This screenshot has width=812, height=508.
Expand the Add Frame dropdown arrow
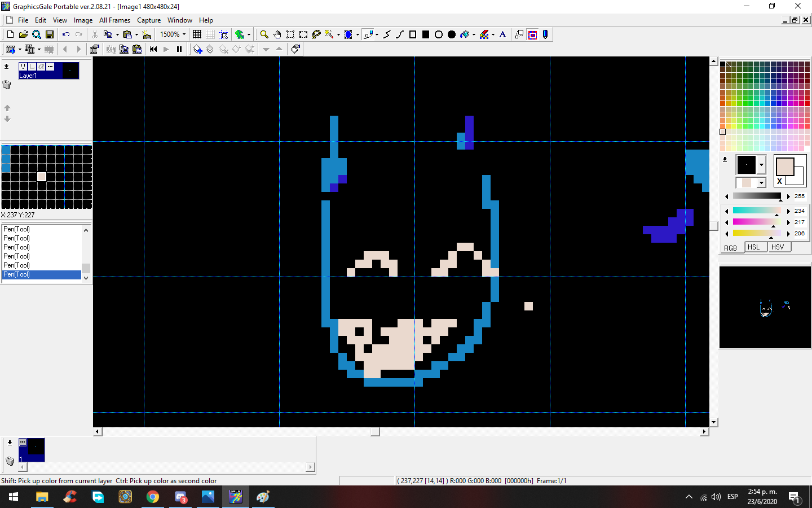click(20, 49)
